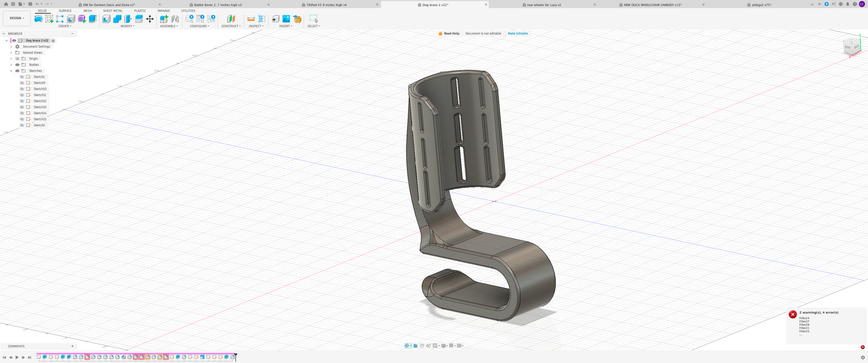Add a comment with plus button
Screen dimensions: 868x363
[x=72, y=346]
